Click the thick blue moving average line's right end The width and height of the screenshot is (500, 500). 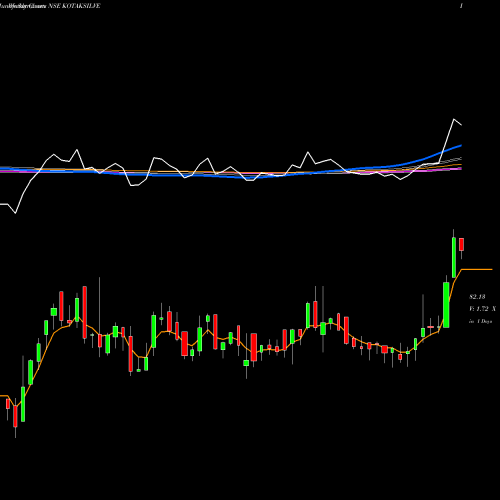(461, 145)
